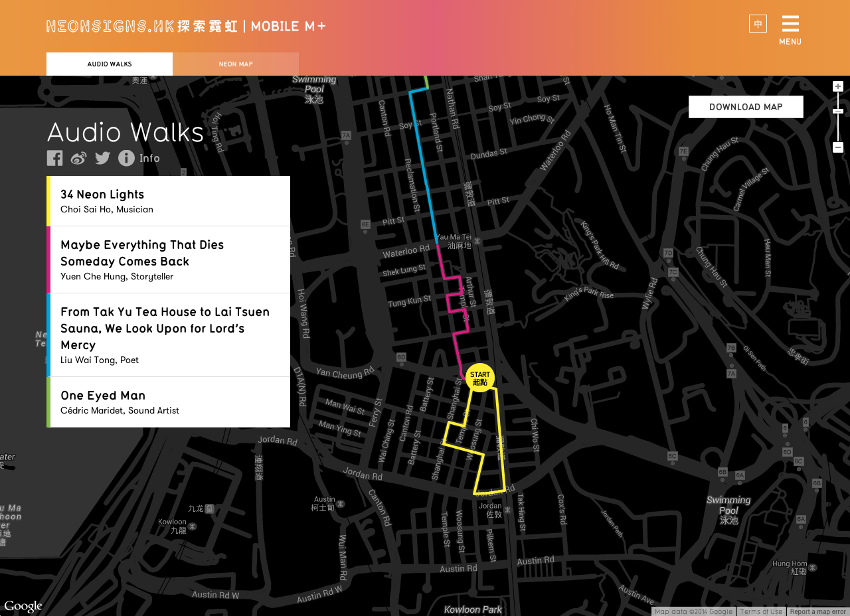Click the Kowloon station marker
The width and height of the screenshot is (850, 616).
(x=193, y=526)
